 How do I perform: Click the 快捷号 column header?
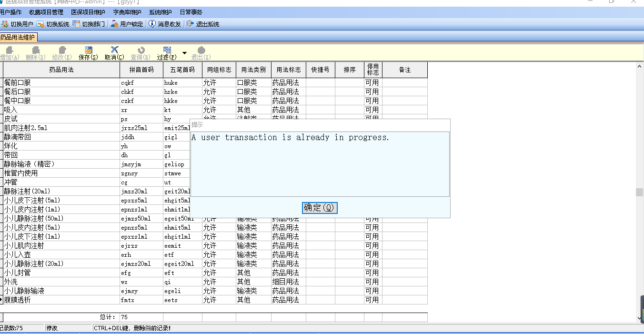[321, 70]
